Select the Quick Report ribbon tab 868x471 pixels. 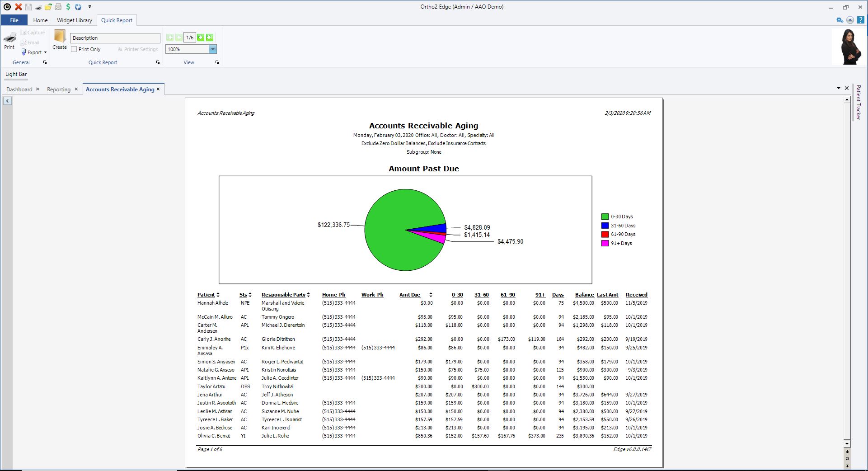click(x=117, y=20)
